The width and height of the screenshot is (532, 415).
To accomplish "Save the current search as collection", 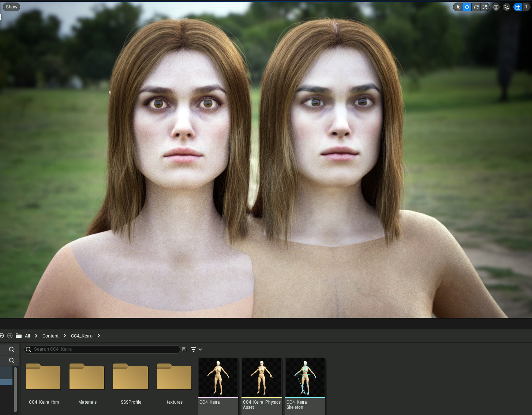I will (184, 350).
